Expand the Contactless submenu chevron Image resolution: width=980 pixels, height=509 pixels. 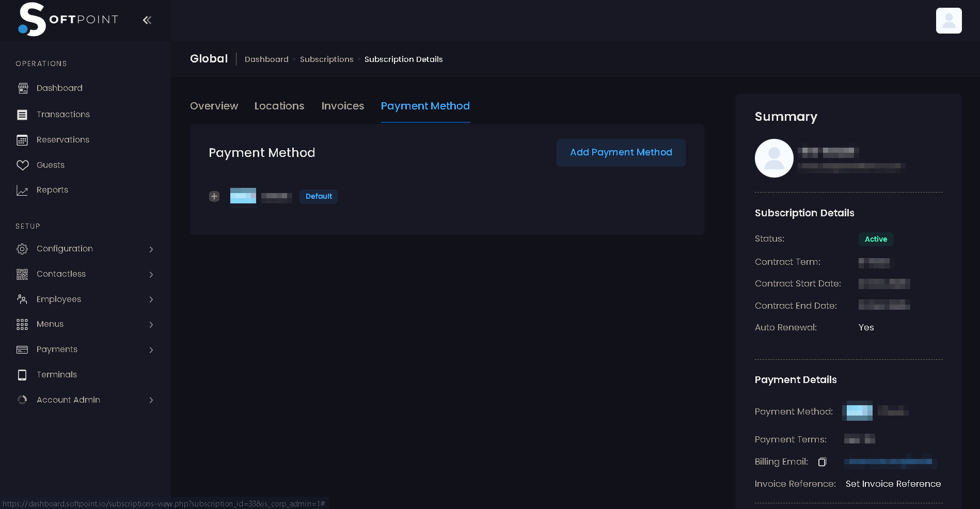point(151,275)
